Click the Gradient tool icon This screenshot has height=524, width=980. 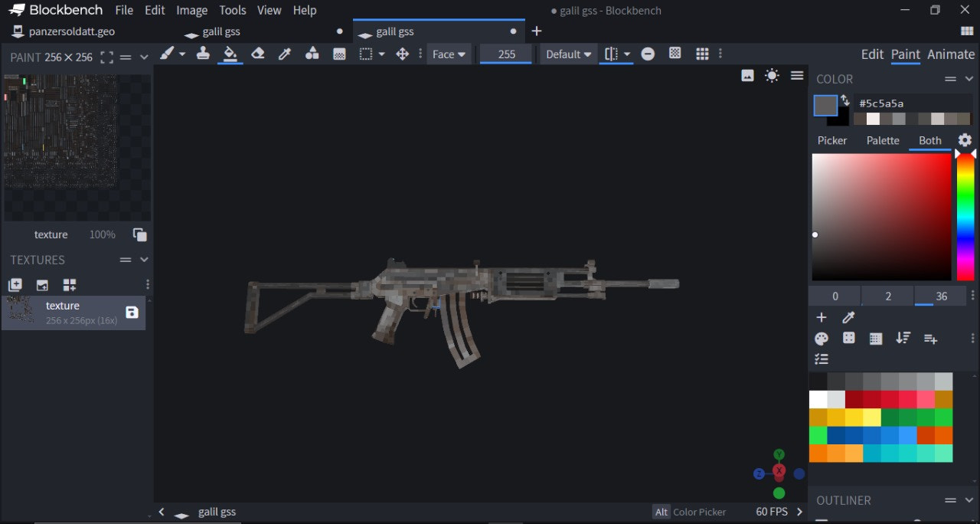coord(339,54)
